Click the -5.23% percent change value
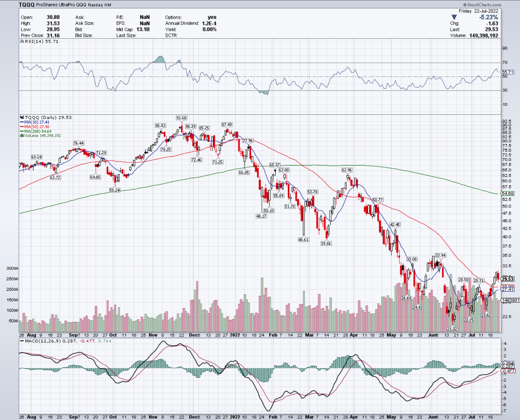The image size is (520, 420). tap(488, 17)
